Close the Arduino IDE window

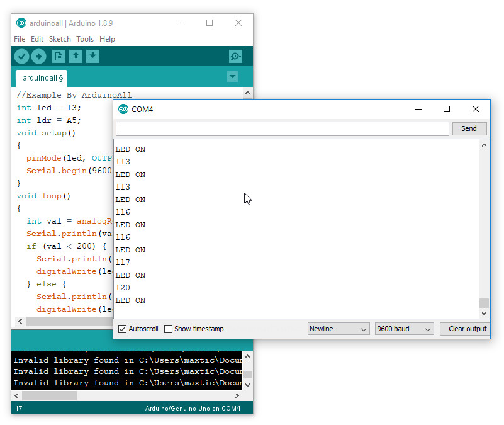click(x=238, y=23)
